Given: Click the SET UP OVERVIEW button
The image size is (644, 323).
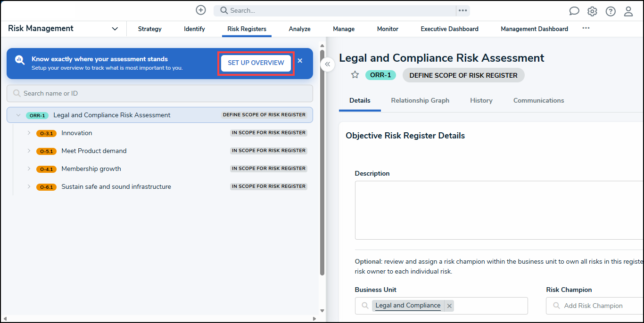Looking at the screenshot, I should [x=256, y=63].
